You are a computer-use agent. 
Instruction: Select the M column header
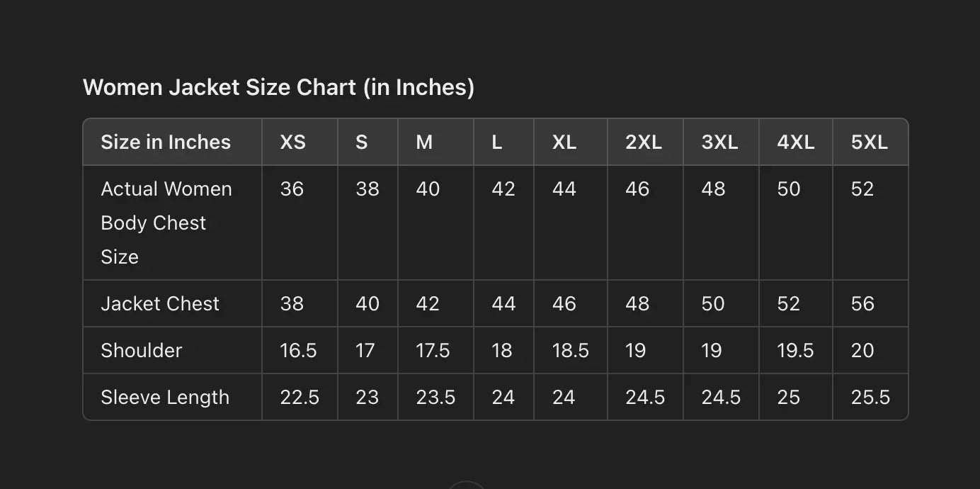(424, 142)
